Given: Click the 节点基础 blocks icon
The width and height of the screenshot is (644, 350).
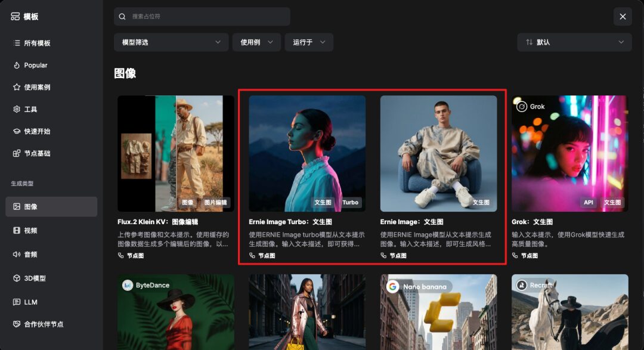Looking at the screenshot, I should 17,153.
